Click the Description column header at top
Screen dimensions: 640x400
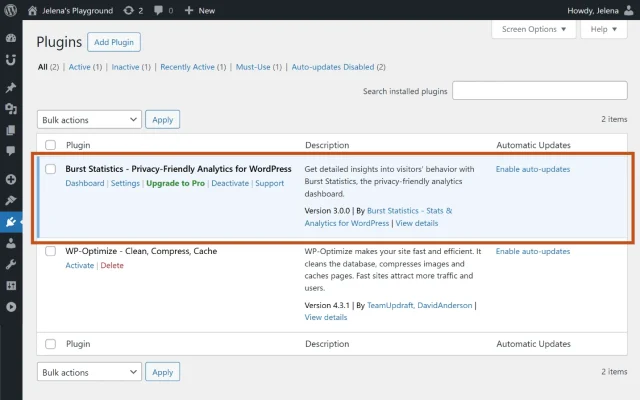pyautogui.click(x=327, y=145)
